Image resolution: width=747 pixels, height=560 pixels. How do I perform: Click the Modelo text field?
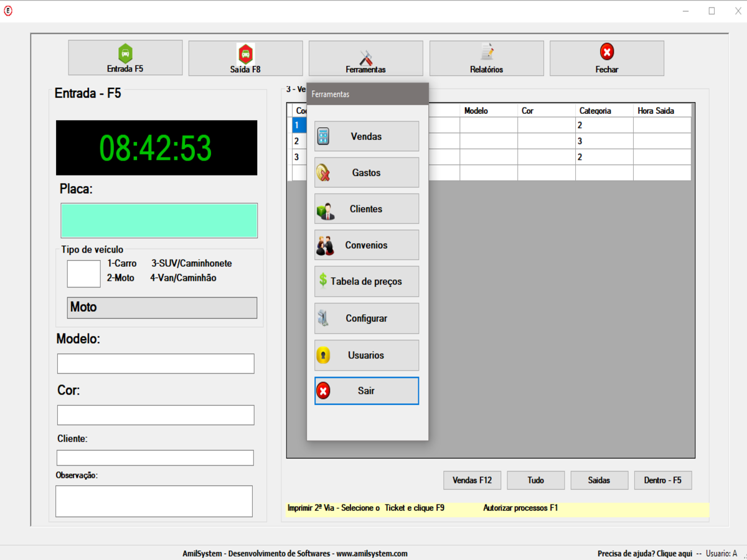point(156,363)
